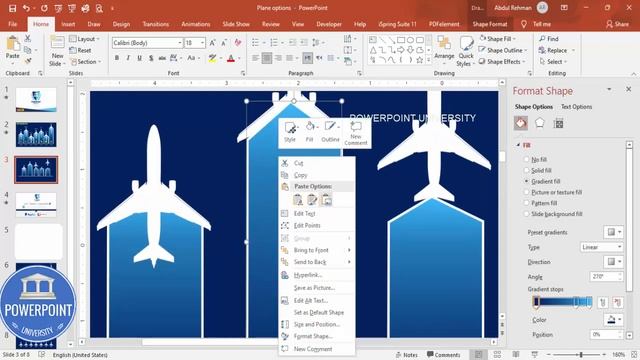Viewport: 640px width, 360px height.
Task: Click Increase Font Size icon
Action: point(212,43)
